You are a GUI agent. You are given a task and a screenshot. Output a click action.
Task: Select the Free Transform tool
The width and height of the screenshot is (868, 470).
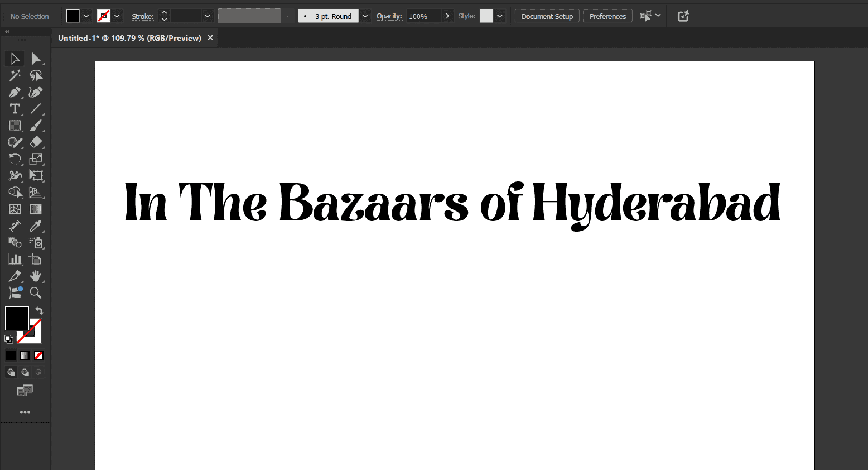click(36, 176)
